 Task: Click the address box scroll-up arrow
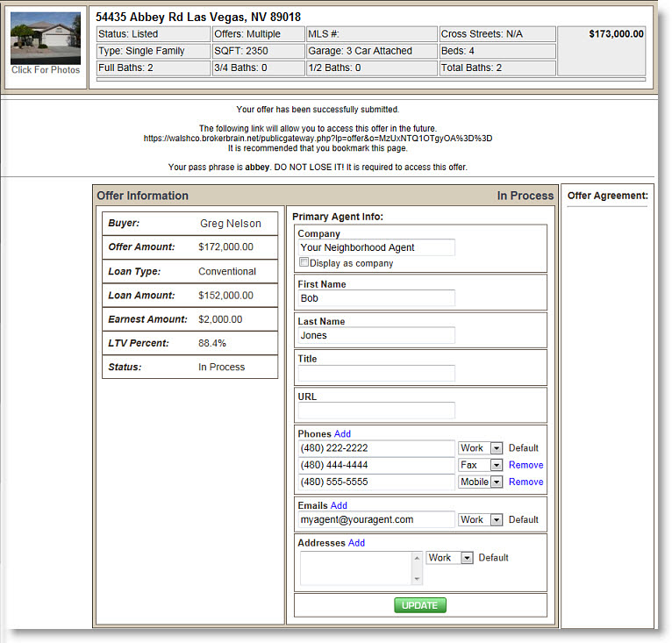(x=417, y=558)
